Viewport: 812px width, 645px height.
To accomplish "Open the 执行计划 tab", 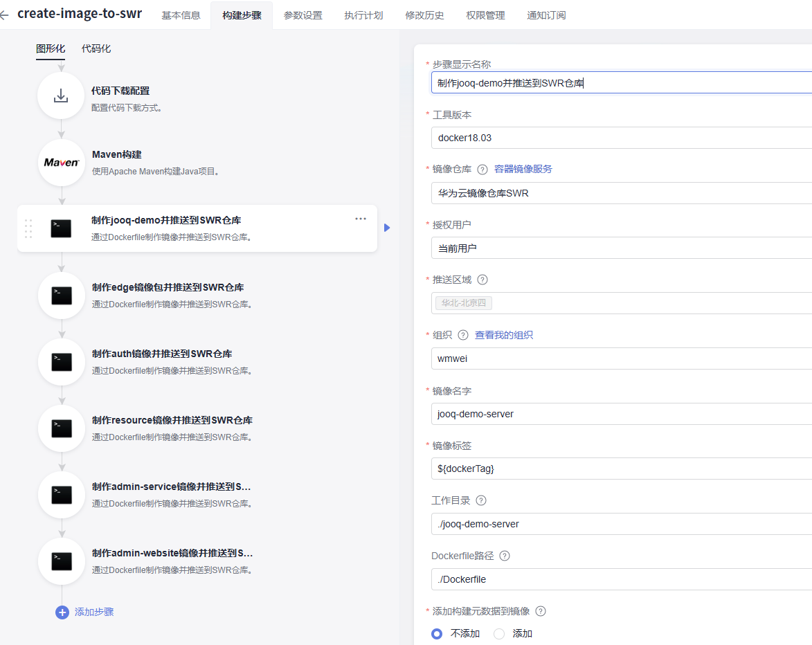I will pyautogui.click(x=363, y=15).
